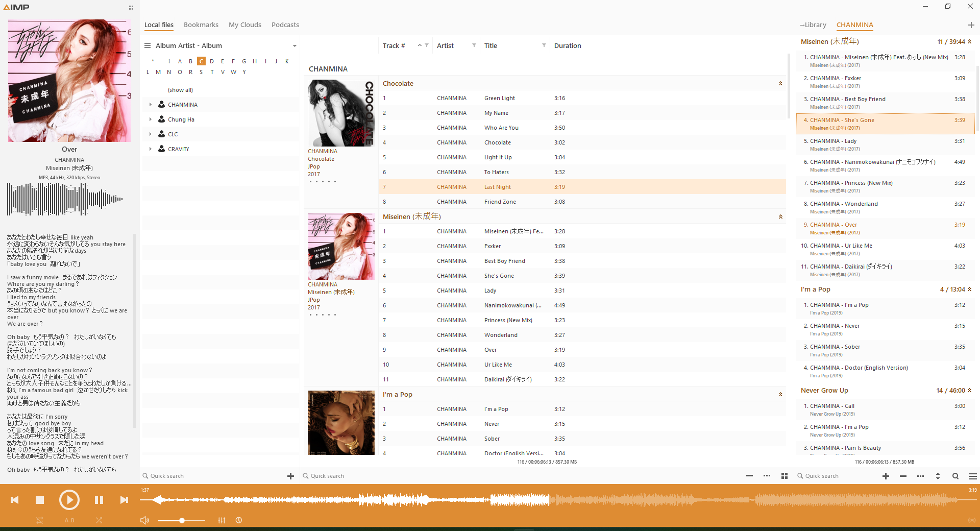Open the equalizer settings
This screenshot has height=531, width=980.
[222, 520]
